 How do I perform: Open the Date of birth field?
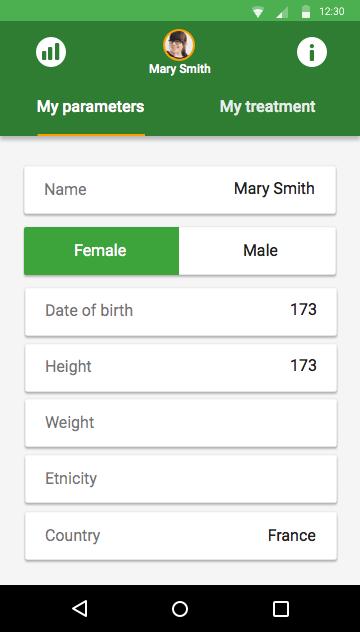click(181, 312)
